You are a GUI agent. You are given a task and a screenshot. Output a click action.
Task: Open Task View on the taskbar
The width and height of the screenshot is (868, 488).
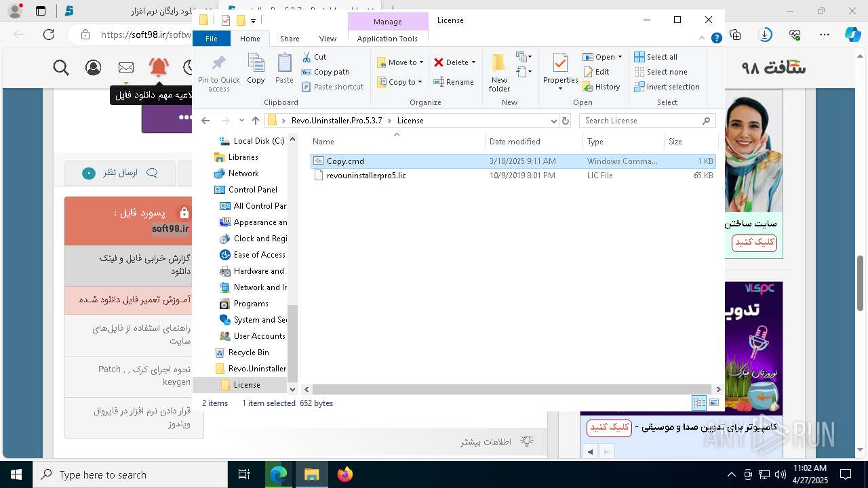click(244, 474)
